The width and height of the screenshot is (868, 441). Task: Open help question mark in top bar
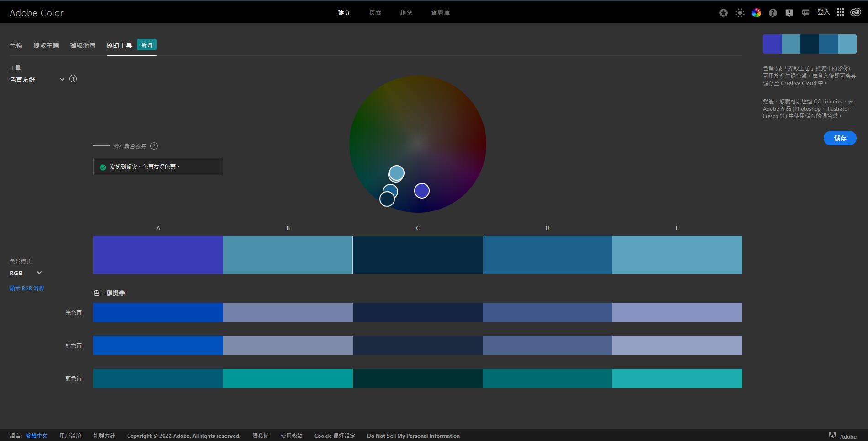tap(772, 13)
